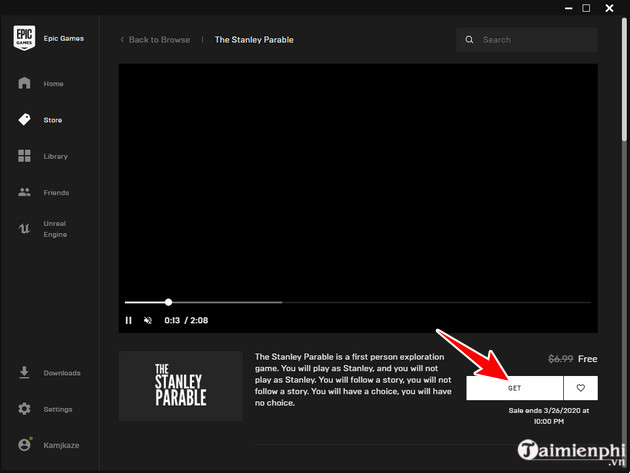Focus the Search input field
Screen dimensions: 630x473
point(527,39)
